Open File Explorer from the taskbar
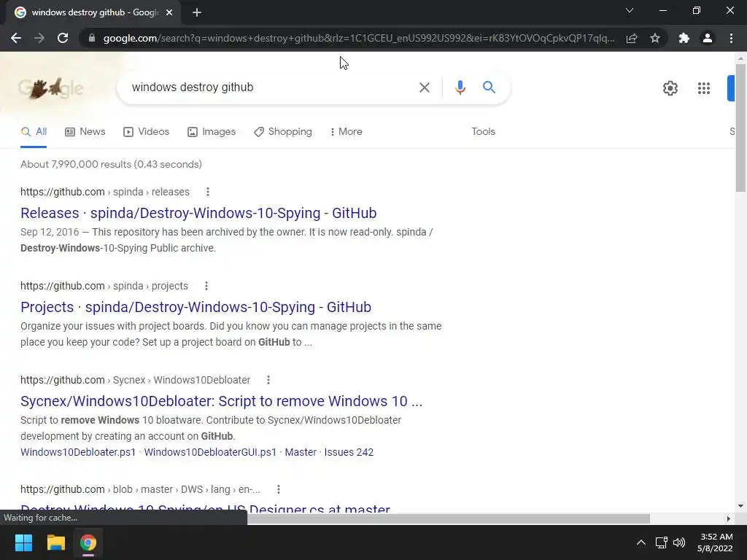 pyautogui.click(x=55, y=542)
